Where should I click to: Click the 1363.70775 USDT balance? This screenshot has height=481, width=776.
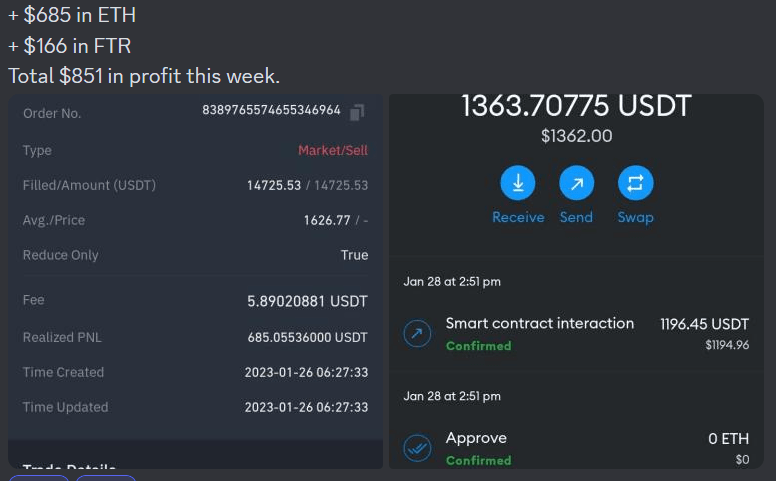click(576, 106)
